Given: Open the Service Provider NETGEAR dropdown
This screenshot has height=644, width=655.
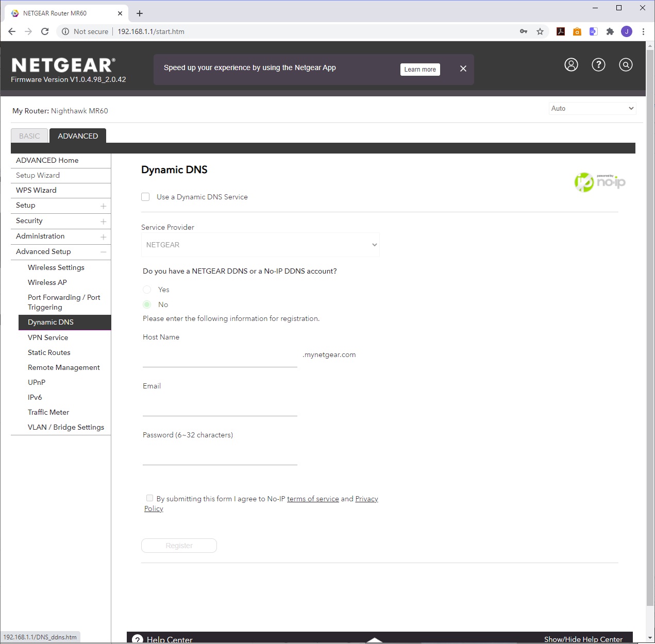Looking at the screenshot, I should click(260, 245).
